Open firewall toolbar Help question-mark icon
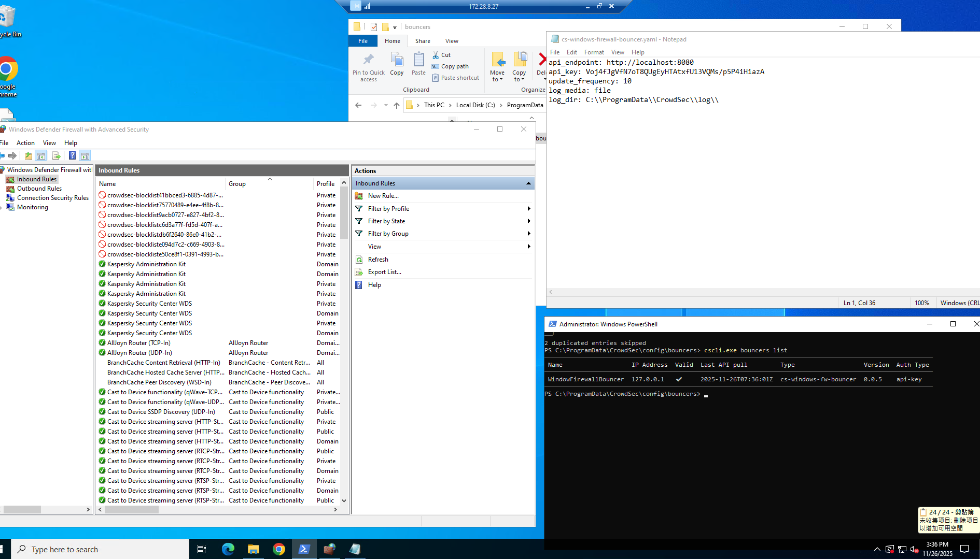 (x=72, y=155)
